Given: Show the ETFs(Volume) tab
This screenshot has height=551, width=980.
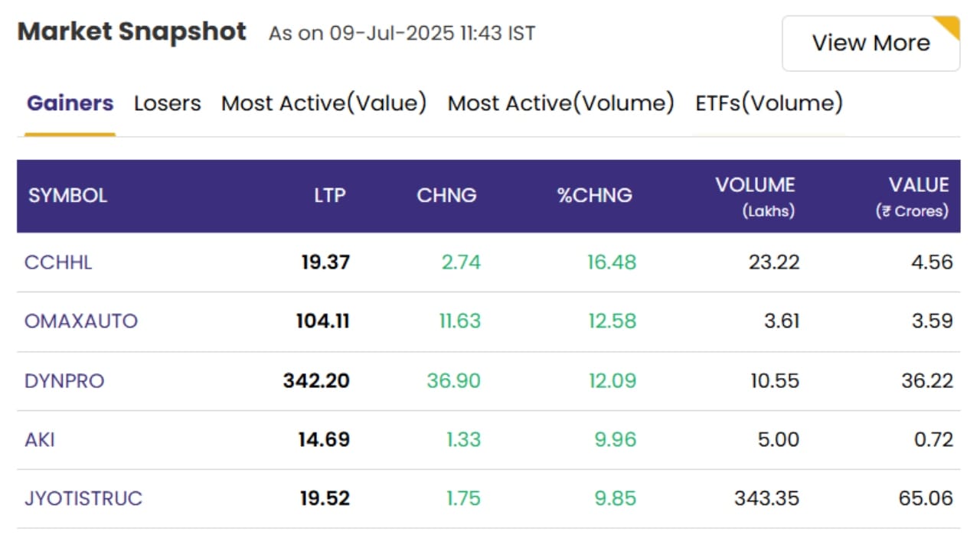Looking at the screenshot, I should tap(769, 103).
